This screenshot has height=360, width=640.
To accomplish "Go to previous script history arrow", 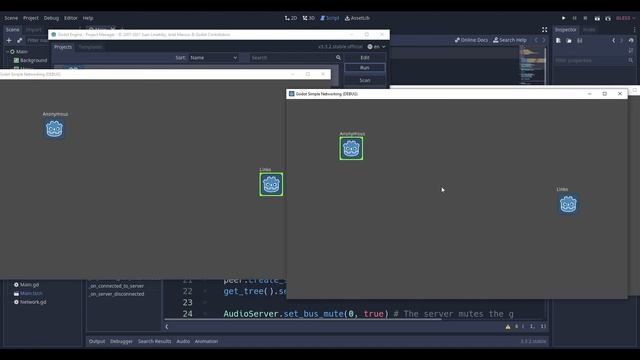I will (x=536, y=40).
